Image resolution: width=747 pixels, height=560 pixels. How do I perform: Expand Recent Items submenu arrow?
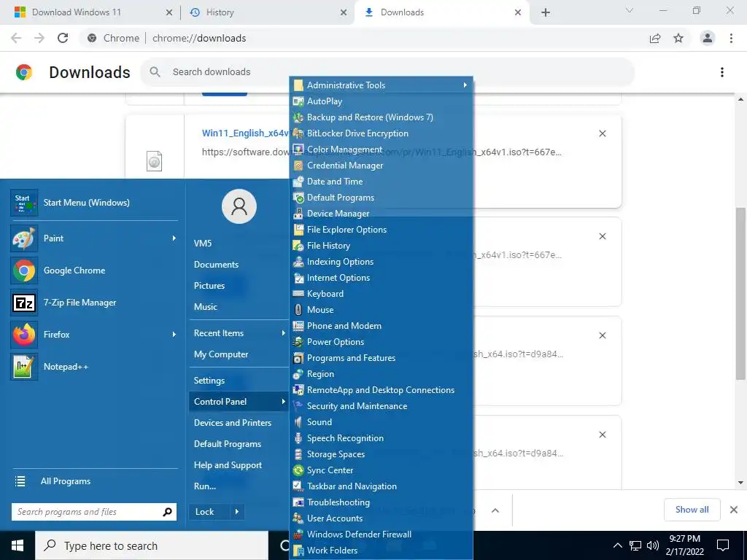coord(283,333)
